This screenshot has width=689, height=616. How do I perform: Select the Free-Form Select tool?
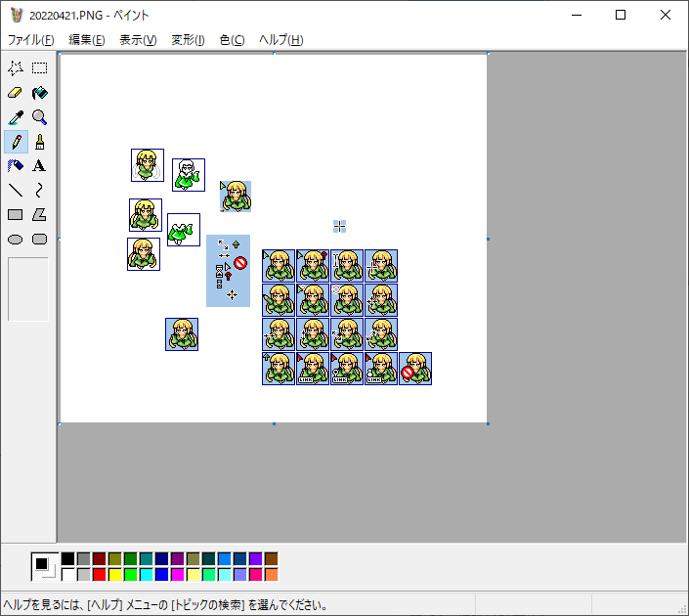coord(16,68)
